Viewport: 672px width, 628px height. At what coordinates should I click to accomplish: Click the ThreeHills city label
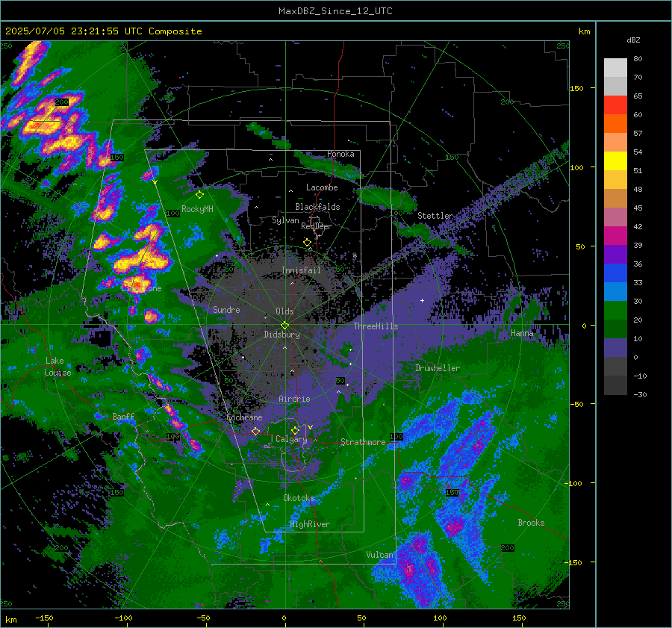[x=376, y=326]
